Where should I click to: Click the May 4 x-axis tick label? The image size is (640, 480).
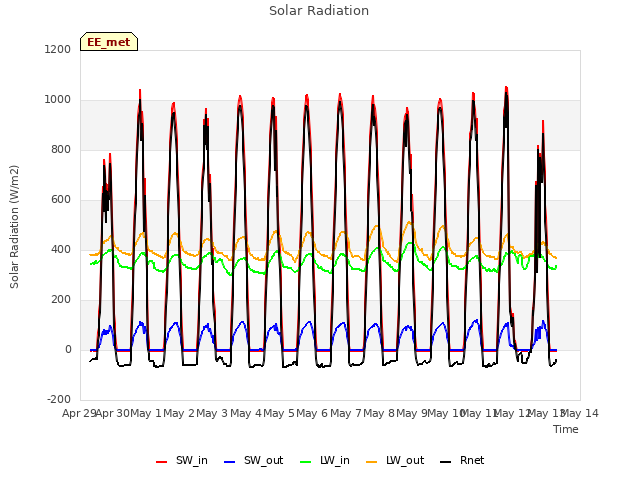(246, 413)
